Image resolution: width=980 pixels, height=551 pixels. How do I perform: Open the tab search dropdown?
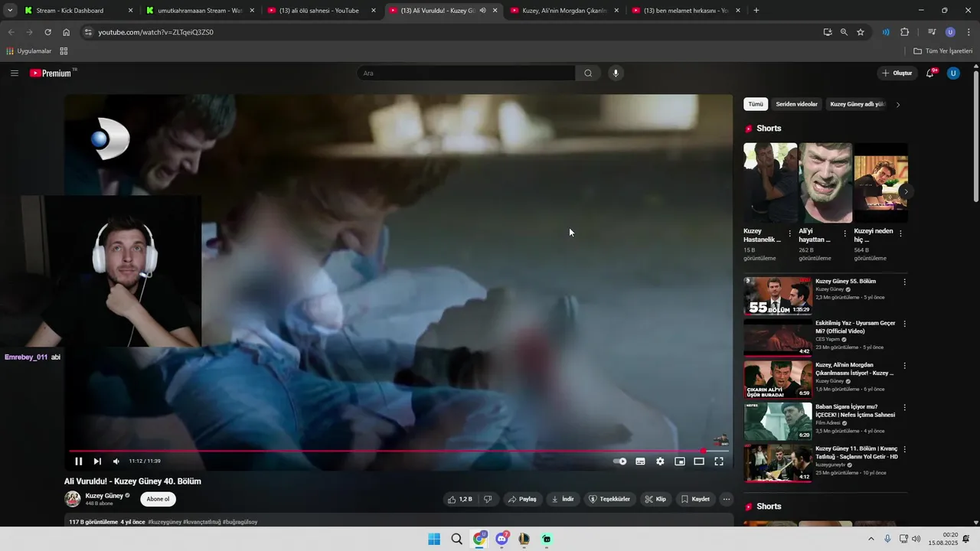[x=10, y=11]
